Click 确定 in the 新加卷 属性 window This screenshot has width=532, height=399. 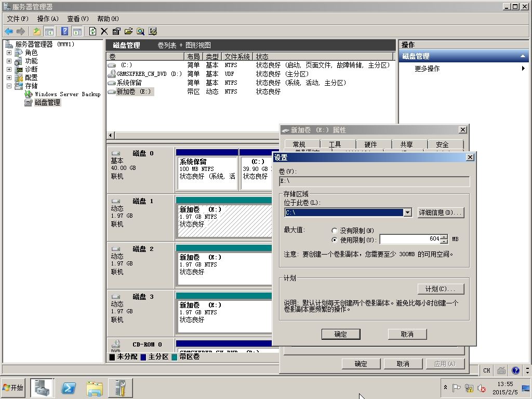click(x=361, y=364)
